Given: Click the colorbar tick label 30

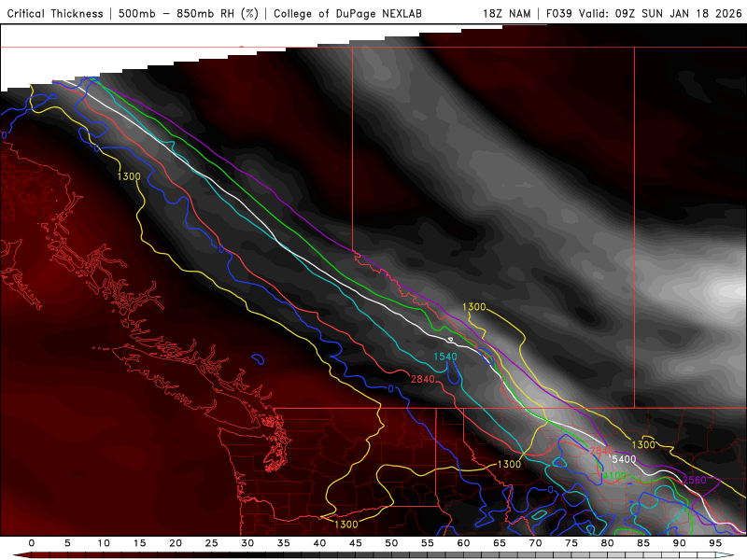Looking at the screenshot, I should tap(247, 543).
